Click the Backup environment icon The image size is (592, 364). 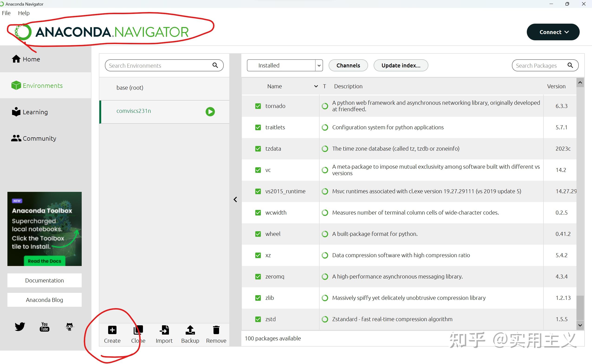click(x=190, y=330)
